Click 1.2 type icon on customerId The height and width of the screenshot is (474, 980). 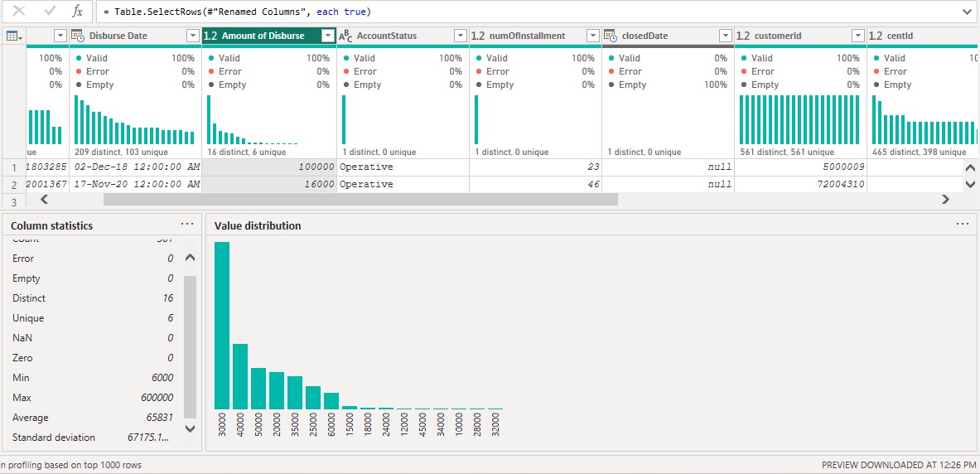click(743, 36)
